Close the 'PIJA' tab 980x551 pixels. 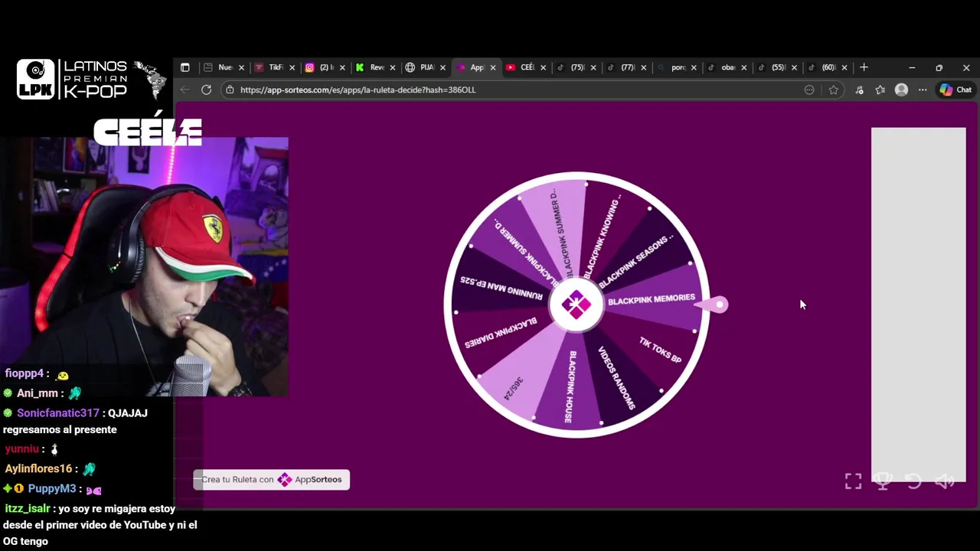443,67
